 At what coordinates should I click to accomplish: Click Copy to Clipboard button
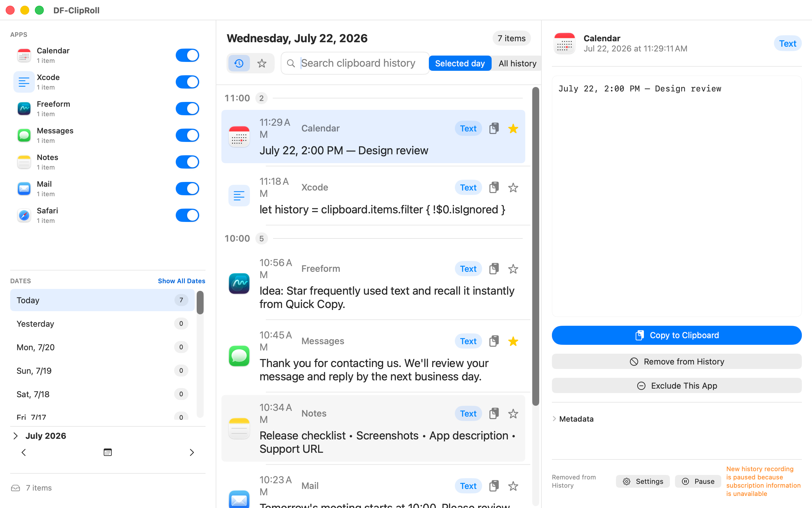point(677,335)
